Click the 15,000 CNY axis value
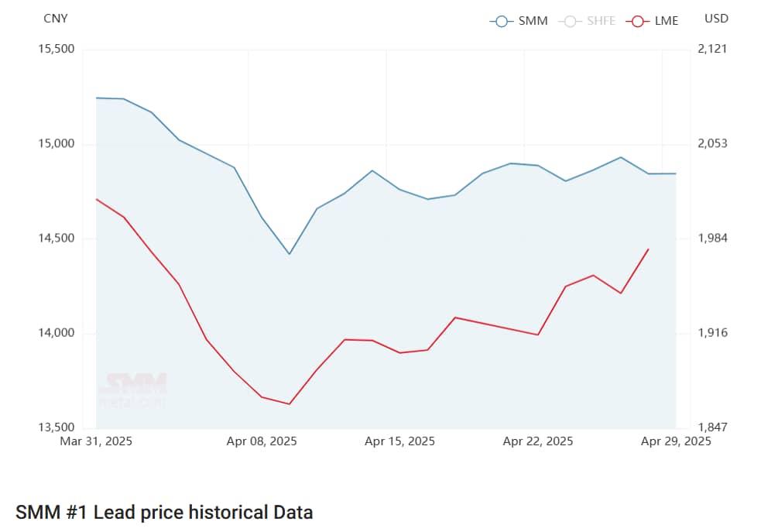The width and height of the screenshot is (761, 532). click(56, 144)
